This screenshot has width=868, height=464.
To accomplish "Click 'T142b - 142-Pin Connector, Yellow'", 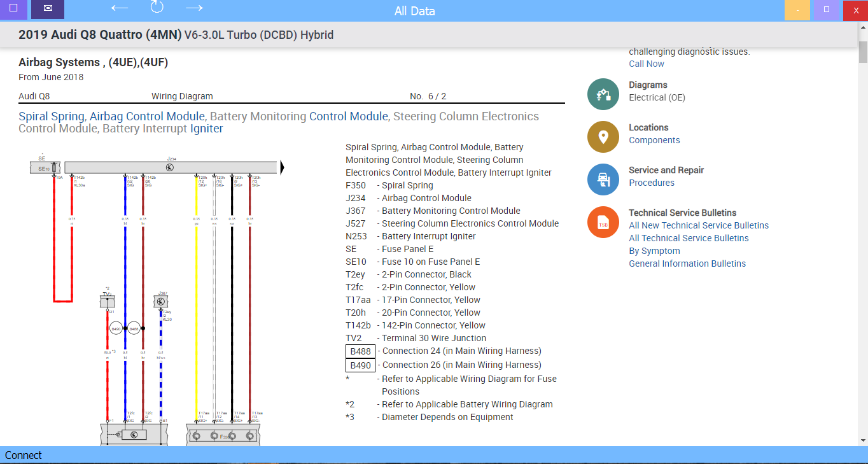I will tap(416, 325).
